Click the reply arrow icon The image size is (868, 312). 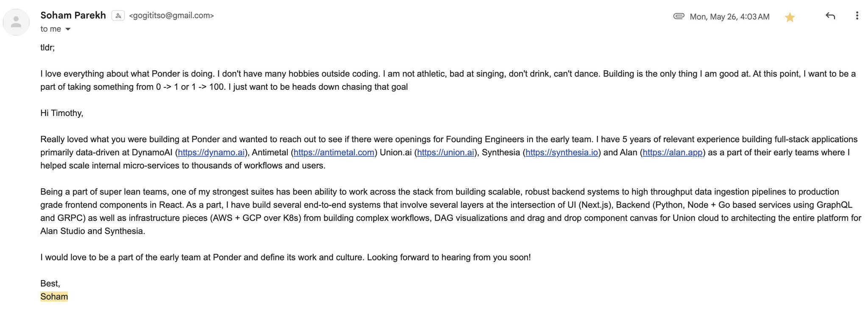[x=830, y=16]
